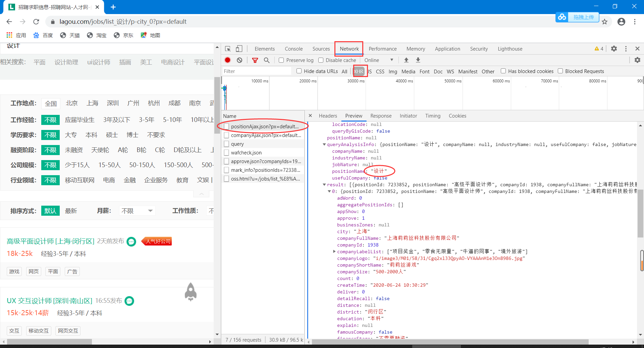Open the Sources tab
Screen dimensions: 644x348
321,49
